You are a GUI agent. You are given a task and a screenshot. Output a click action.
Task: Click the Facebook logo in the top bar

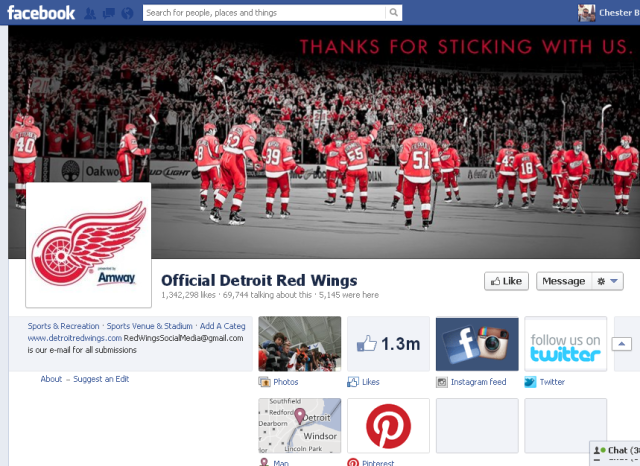point(40,13)
